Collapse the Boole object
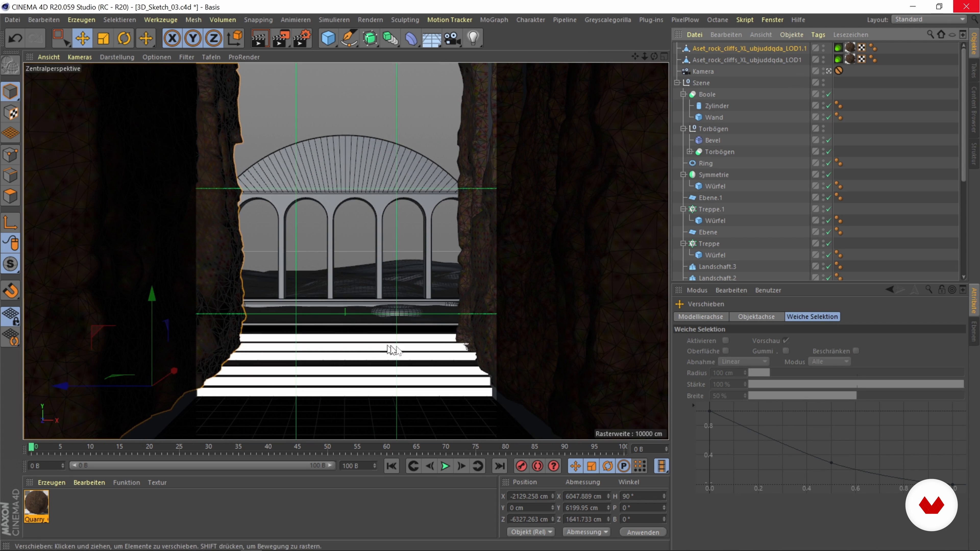The width and height of the screenshot is (980, 551). coord(683,94)
